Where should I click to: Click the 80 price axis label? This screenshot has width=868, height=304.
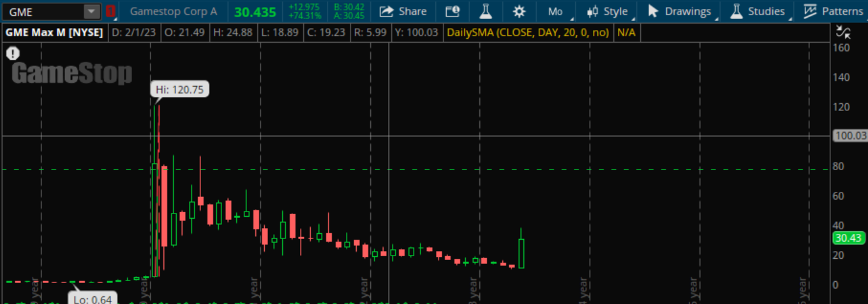click(838, 166)
